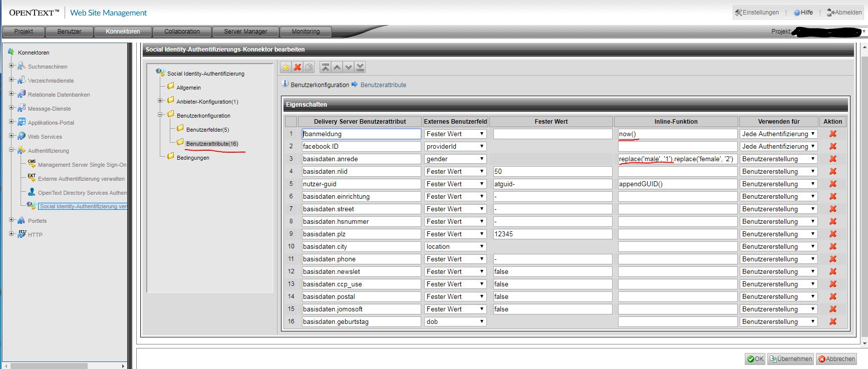This screenshot has height=369, width=868.
Task: Open the dob dropdown in row 16
Action: (x=455, y=321)
